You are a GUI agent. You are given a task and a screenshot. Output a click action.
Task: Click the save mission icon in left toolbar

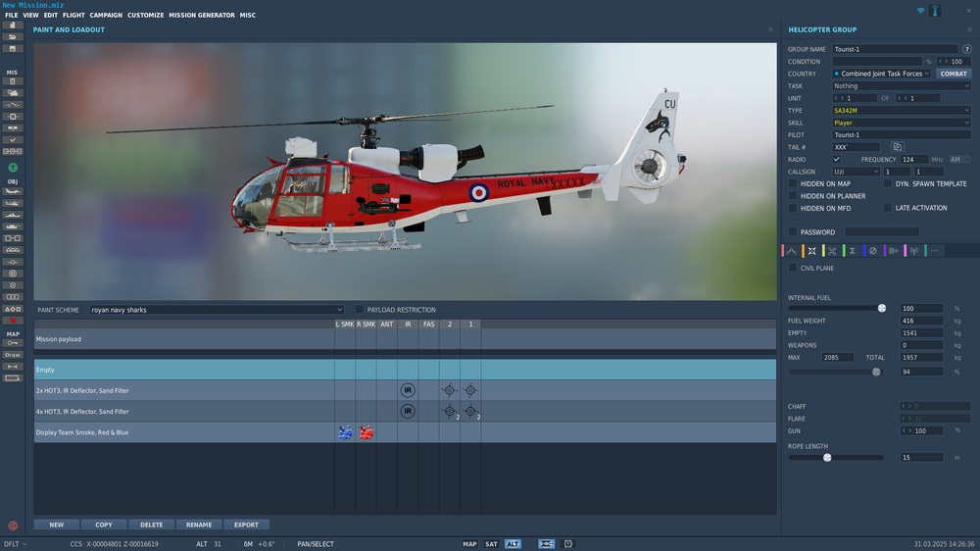click(x=13, y=48)
